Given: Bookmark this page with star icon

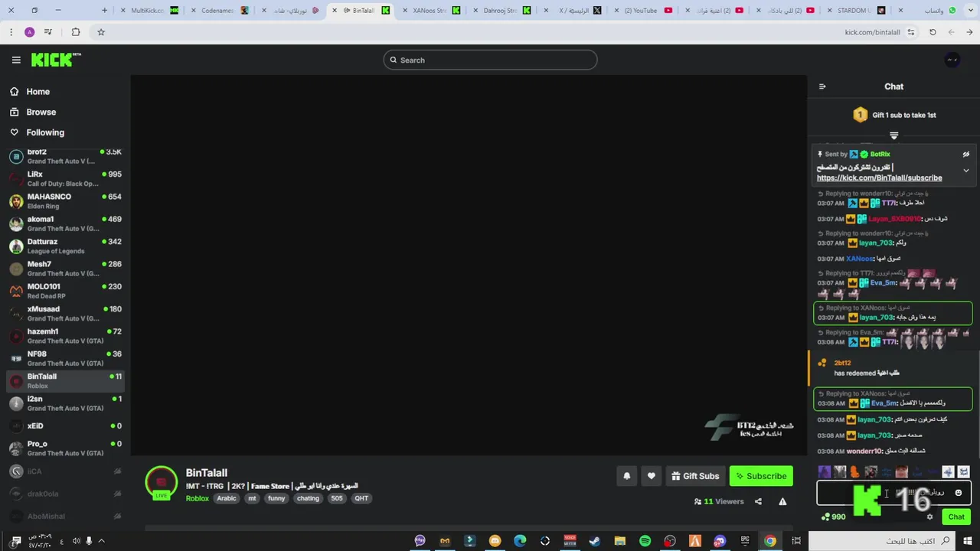Looking at the screenshot, I should (x=101, y=32).
